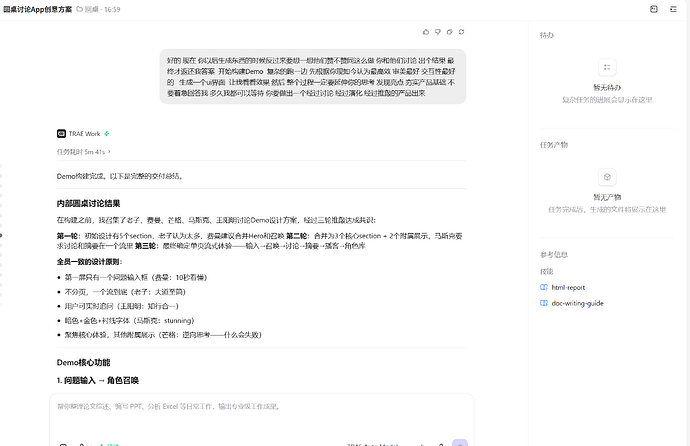Click the 暂无待办 text
Screen dimensions: 690x446
607,87
